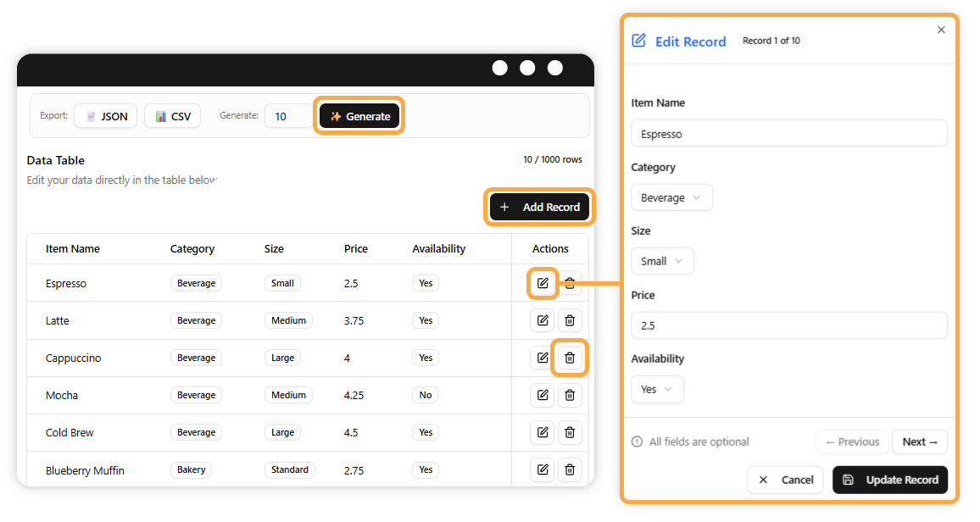The width and height of the screenshot is (980, 522).
Task: Click Add Record button
Action: tap(539, 207)
